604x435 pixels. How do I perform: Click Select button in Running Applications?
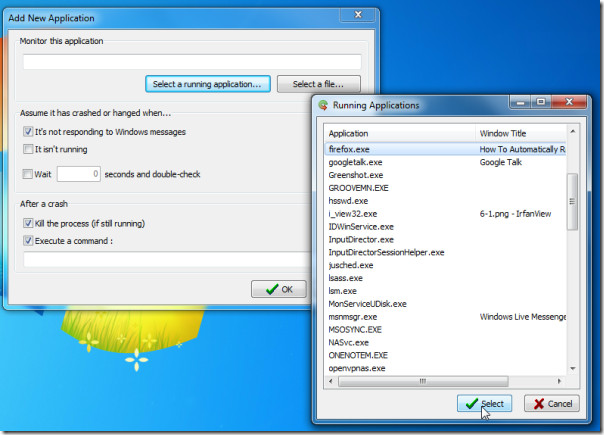pyautogui.click(x=484, y=403)
